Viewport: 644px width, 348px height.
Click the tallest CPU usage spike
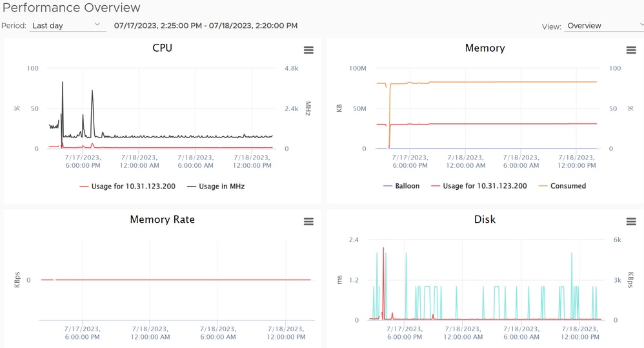click(x=63, y=83)
